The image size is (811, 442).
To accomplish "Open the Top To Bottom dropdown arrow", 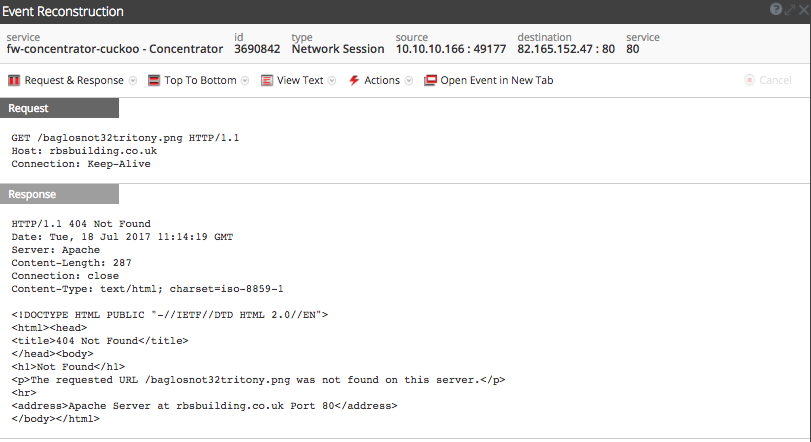I will (245, 80).
